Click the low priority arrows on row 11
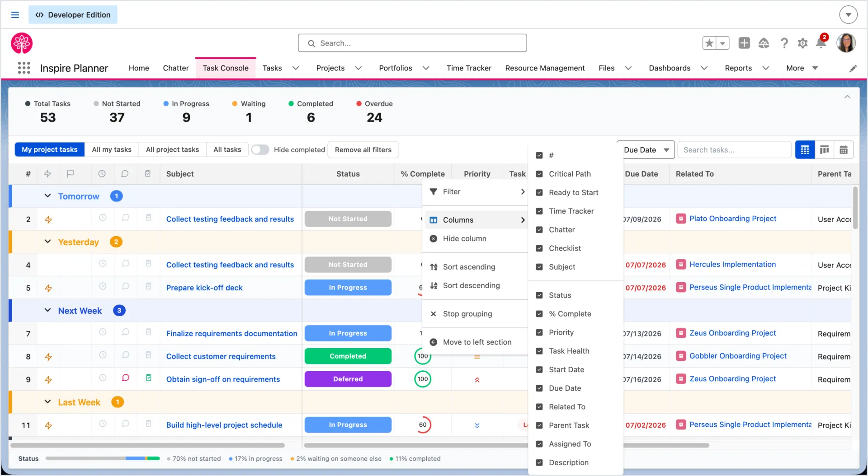Screen dimensions: 868x476 pos(477,425)
